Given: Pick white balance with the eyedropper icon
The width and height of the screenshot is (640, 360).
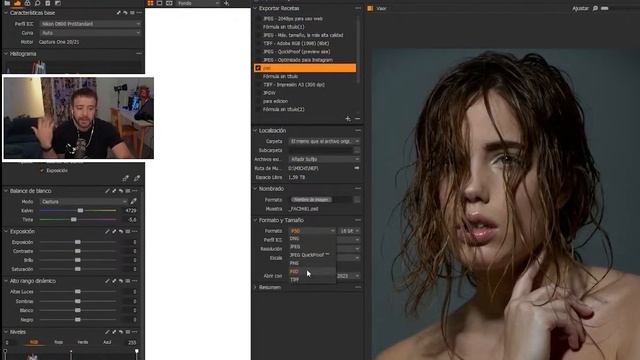Looking at the screenshot, I should click(x=133, y=201).
